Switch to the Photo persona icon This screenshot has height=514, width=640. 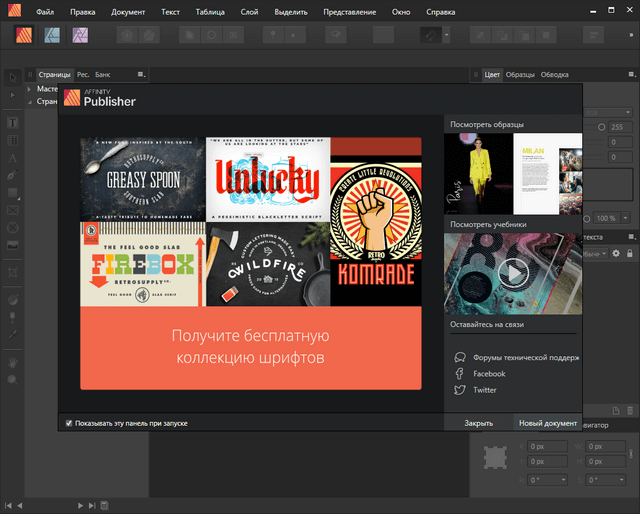78,35
